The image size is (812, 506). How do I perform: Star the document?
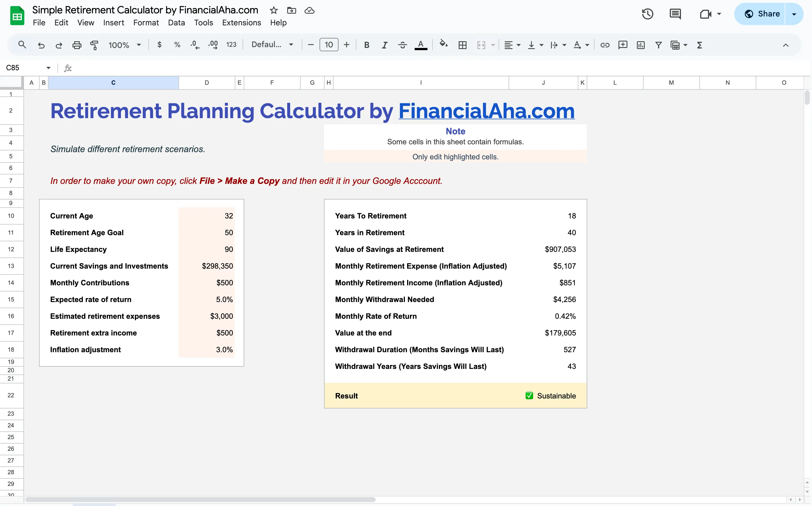[x=274, y=10]
